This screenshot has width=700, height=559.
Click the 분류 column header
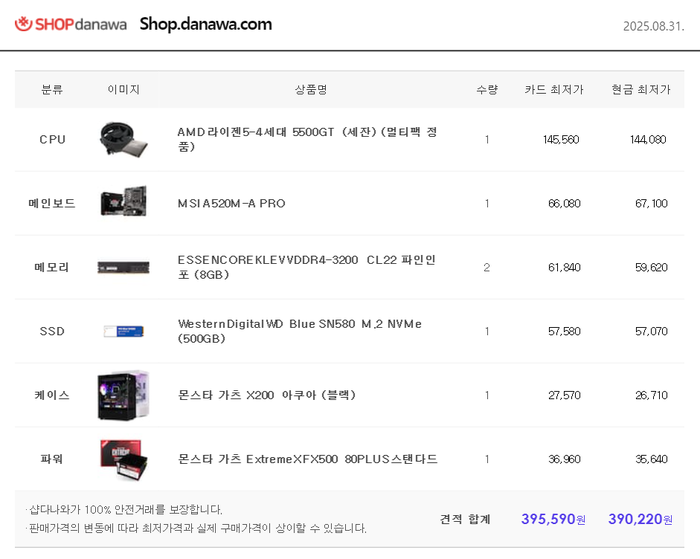[52, 90]
